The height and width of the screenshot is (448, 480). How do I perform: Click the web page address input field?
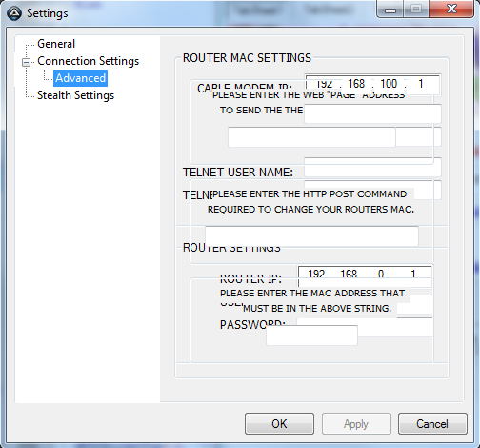pos(372,113)
